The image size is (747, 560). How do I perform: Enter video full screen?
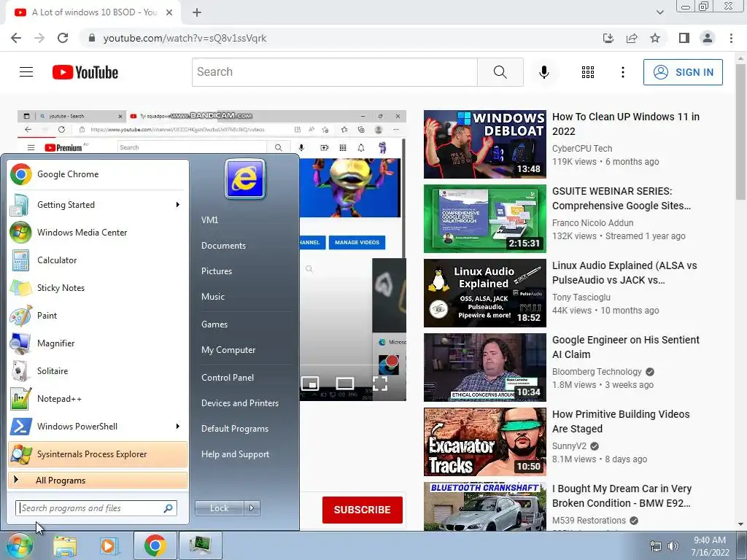coord(379,383)
